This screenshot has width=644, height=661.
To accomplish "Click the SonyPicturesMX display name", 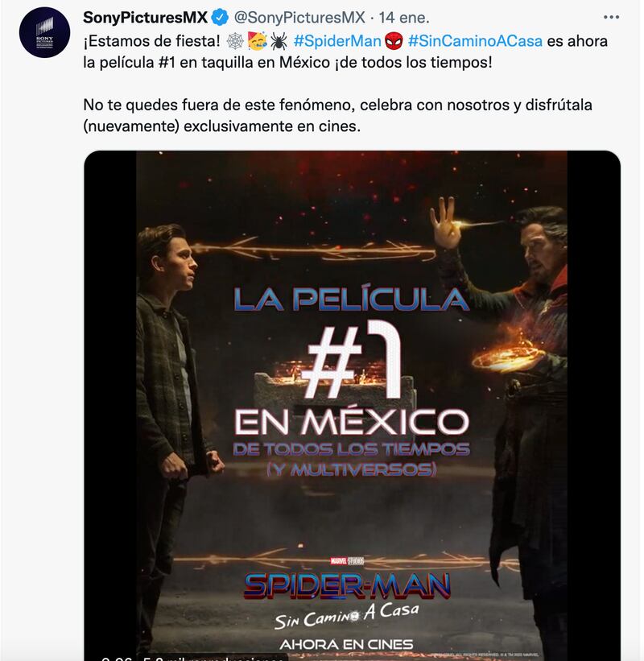I will (146, 18).
